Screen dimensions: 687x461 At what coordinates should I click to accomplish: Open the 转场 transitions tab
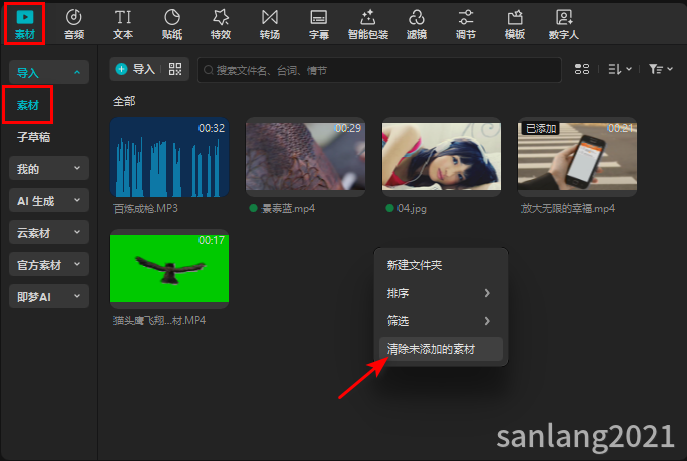(x=269, y=25)
